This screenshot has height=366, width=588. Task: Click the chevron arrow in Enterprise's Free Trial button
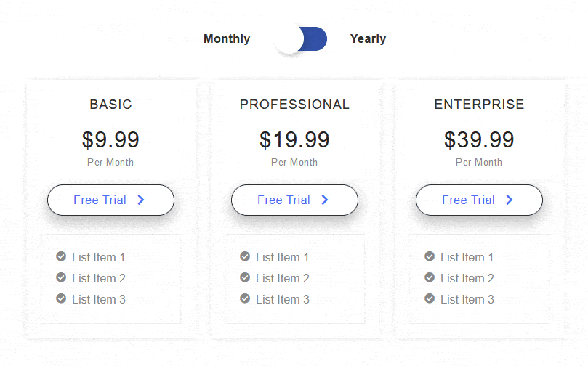coord(510,200)
